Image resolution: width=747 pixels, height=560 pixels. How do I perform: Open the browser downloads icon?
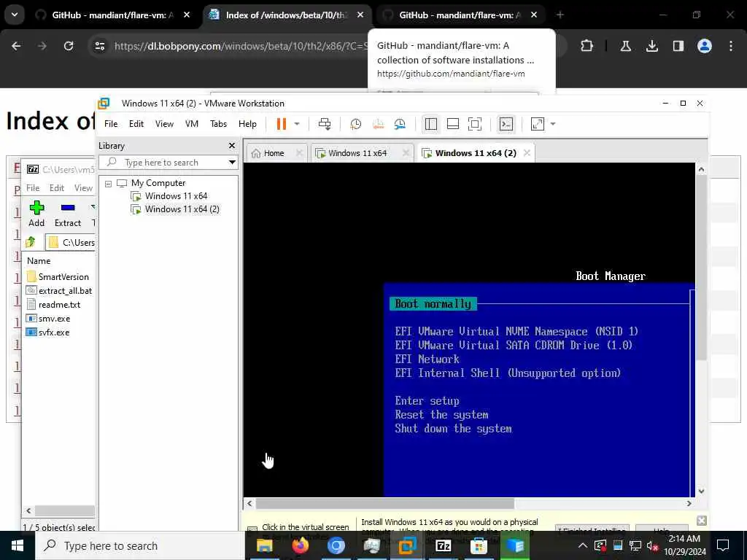(651, 46)
